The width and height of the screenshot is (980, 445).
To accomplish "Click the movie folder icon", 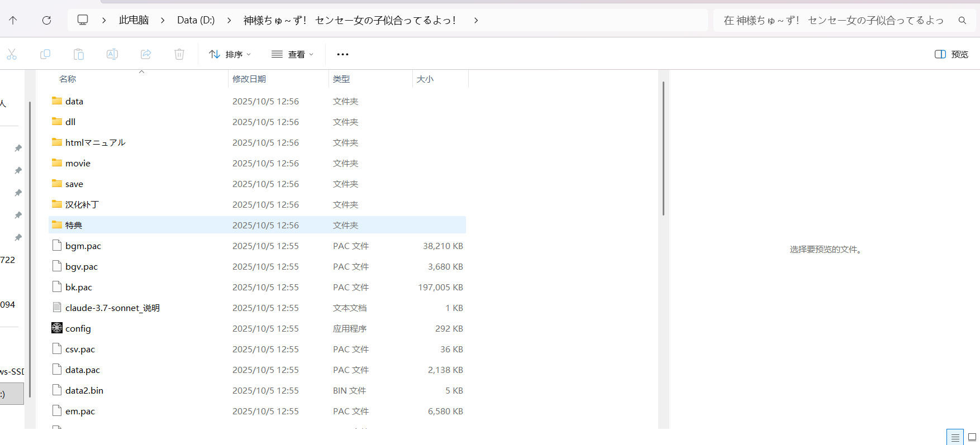I will (x=57, y=163).
